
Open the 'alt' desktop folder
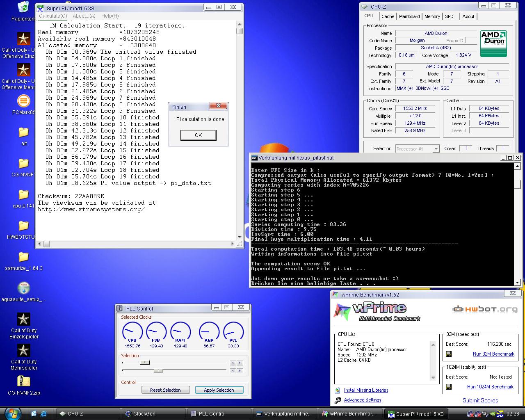pos(23,132)
